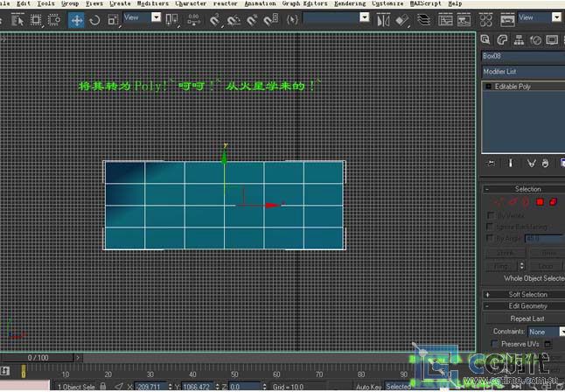Open the render type View dropdown
Screen dimensions: 565x392
[556, 17]
